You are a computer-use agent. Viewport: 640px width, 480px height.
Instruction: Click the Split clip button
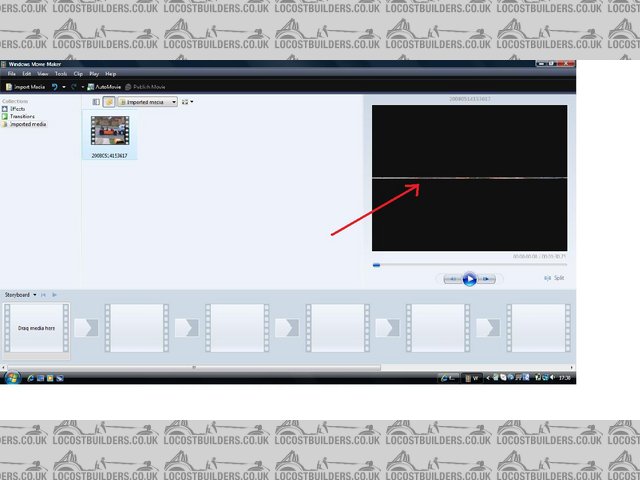pyautogui.click(x=555, y=278)
